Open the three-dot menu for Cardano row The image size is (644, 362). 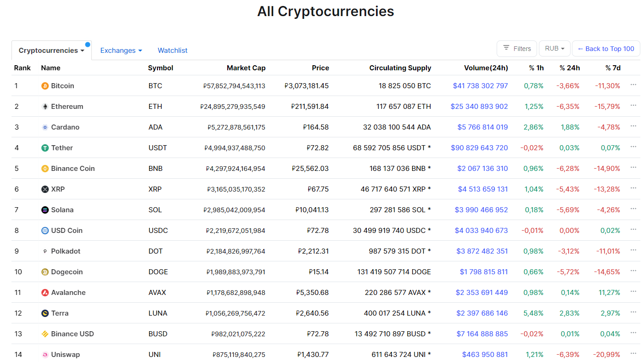633,126
